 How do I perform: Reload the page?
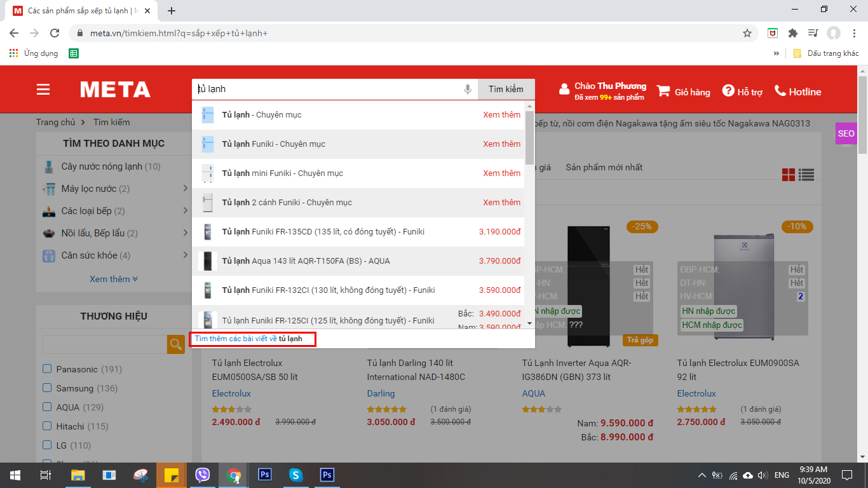(55, 33)
